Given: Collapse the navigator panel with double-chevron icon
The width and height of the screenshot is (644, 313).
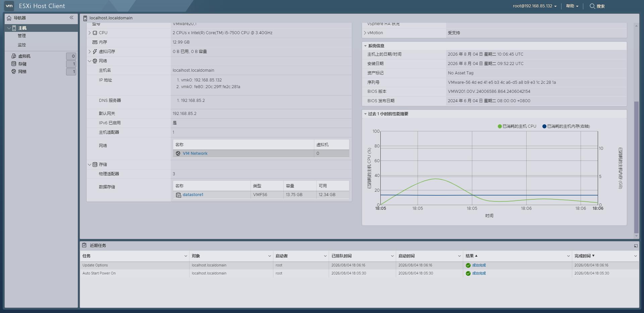Looking at the screenshot, I should coord(71,17).
